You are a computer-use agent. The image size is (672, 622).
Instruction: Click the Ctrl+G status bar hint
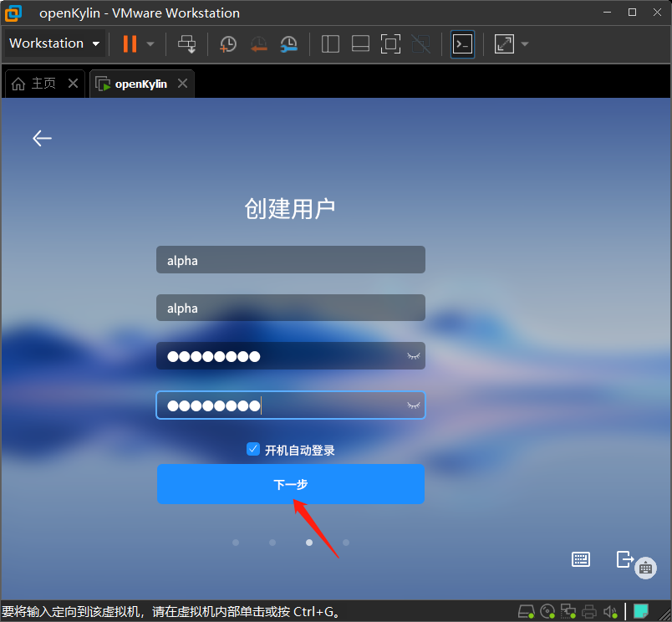(171, 611)
